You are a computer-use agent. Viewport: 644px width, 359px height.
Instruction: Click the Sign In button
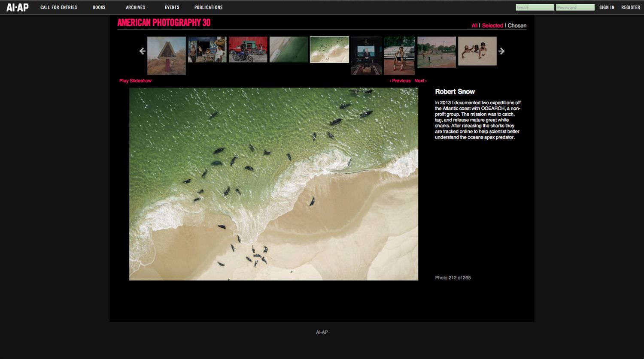607,7
